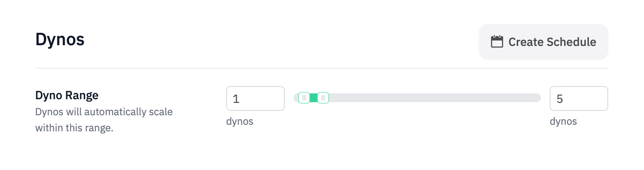Click slider track left of minimum handle
This screenshot has height=170, width=644.
point(296,98)
